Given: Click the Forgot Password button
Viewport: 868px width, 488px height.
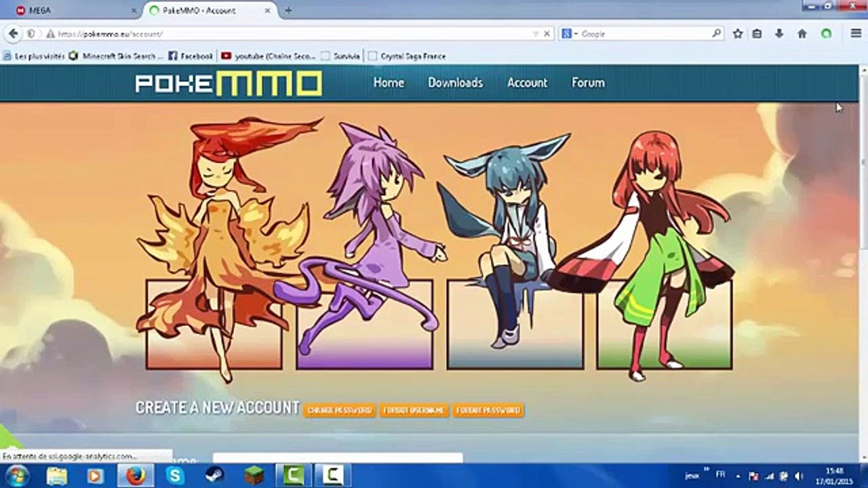Looking at the screenshot, I should (488, 410).
